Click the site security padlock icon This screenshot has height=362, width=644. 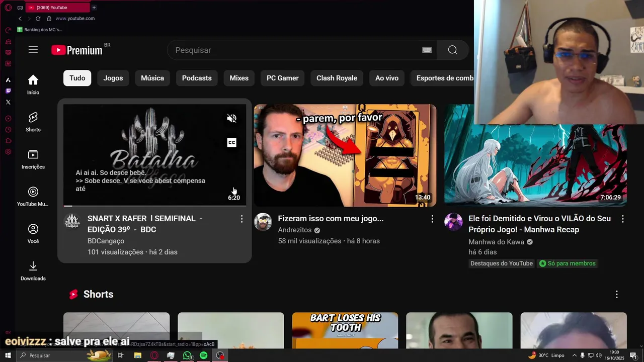49,19
